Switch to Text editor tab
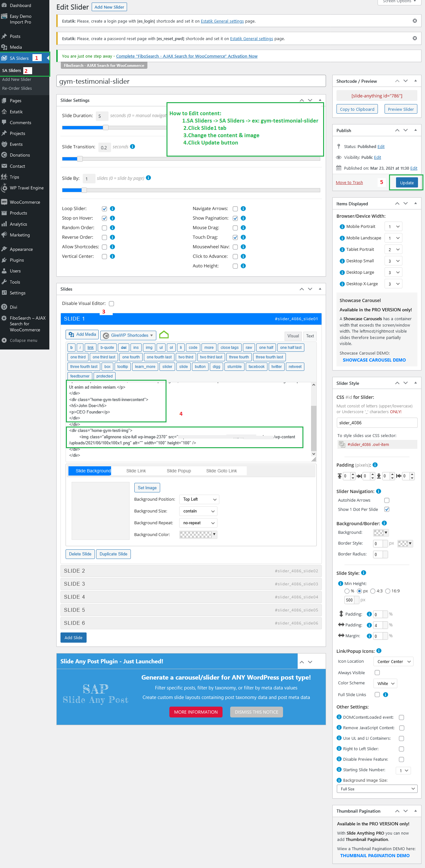The height and width of the screenshot is (868, 425). (x=310, y=336)
